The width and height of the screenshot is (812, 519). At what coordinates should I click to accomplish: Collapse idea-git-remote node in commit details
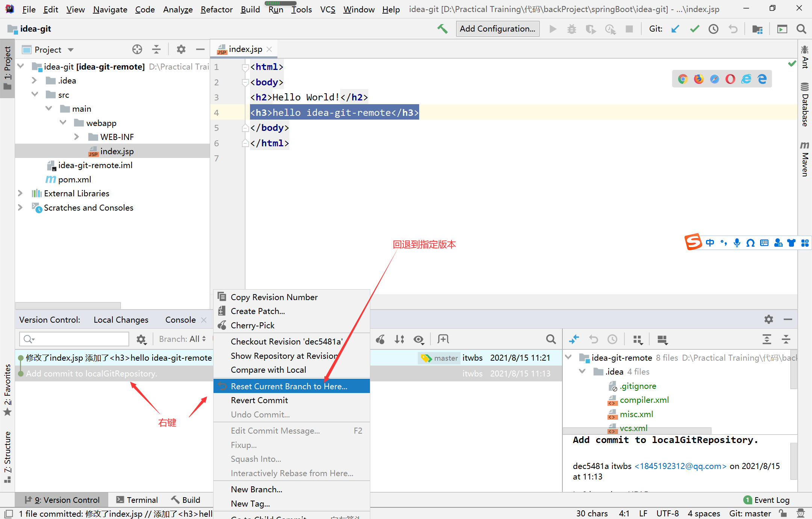568,357
